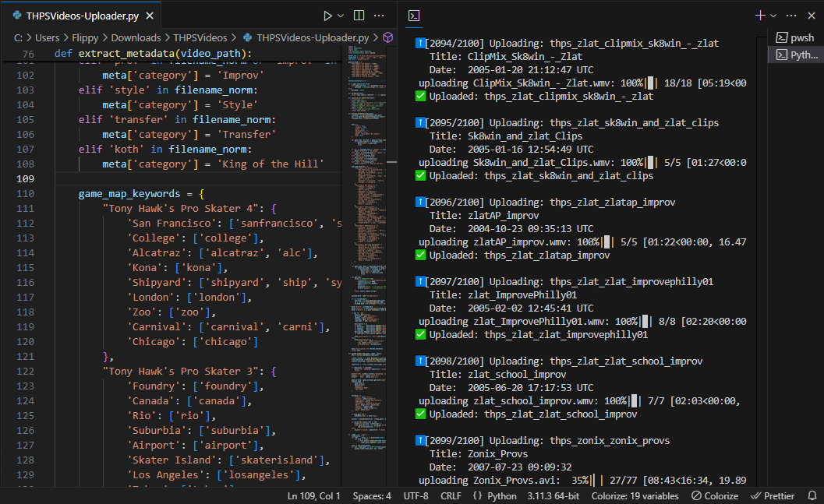Create a new terminal with plus icon
The image size is (824, 504).
760,16
